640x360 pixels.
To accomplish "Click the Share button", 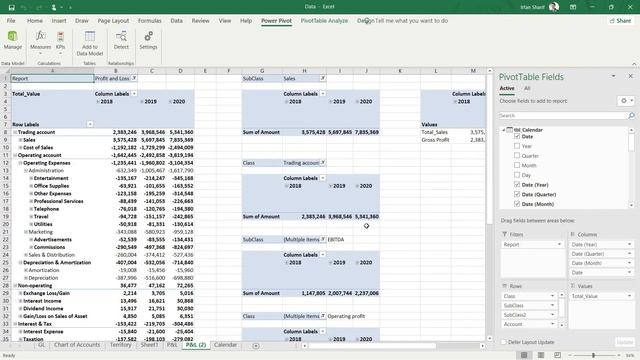I will [620, 20].
